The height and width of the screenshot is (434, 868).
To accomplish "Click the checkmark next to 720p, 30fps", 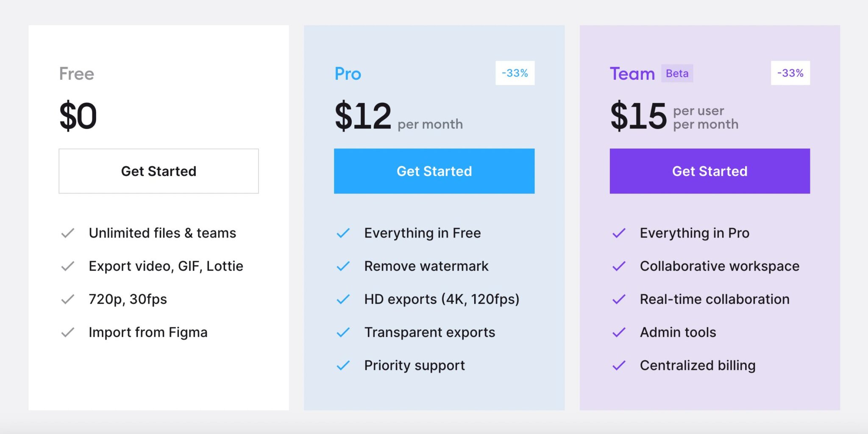I will point(67,299).
